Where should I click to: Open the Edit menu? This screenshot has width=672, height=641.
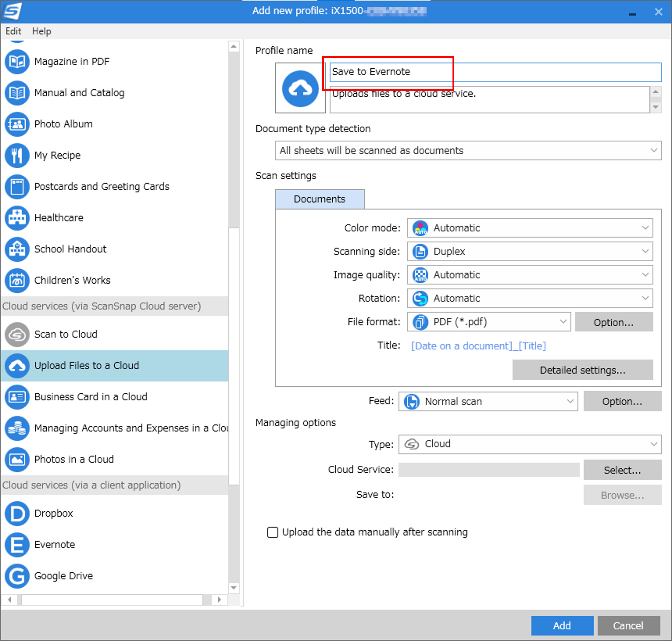[x=13, y=31]
